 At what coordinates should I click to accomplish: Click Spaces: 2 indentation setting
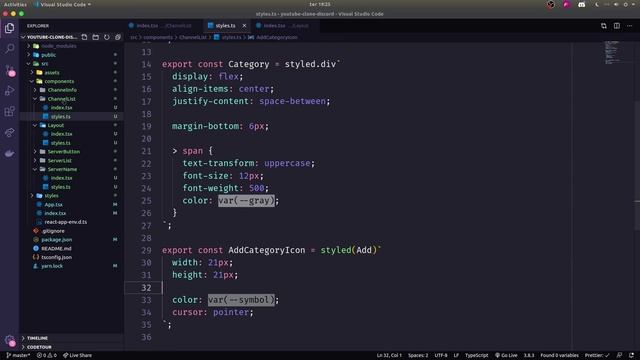tap(418, 355)
